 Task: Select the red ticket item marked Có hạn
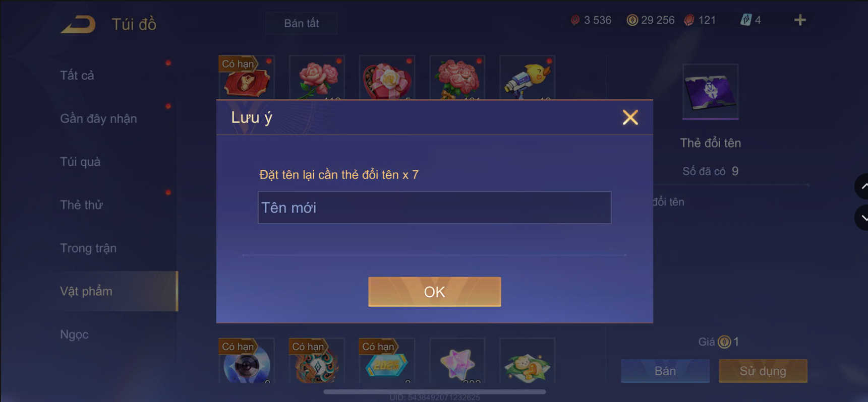tap(247, 78)
